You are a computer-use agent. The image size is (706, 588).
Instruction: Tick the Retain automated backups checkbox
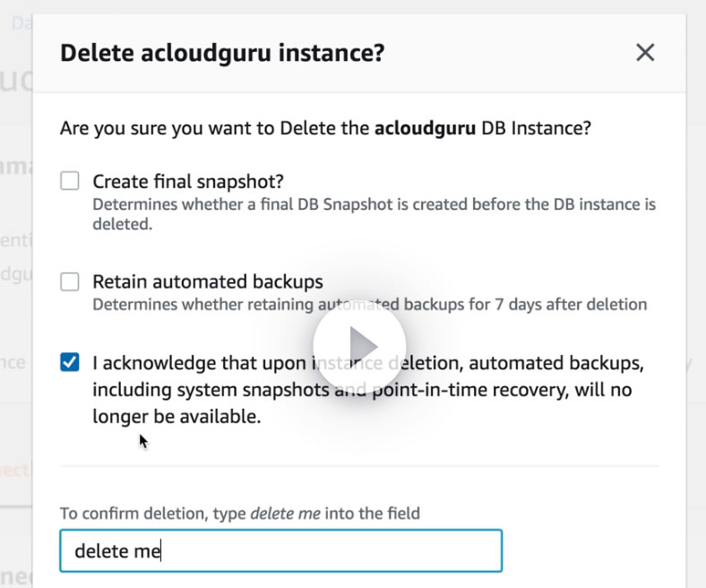(70, 282)
